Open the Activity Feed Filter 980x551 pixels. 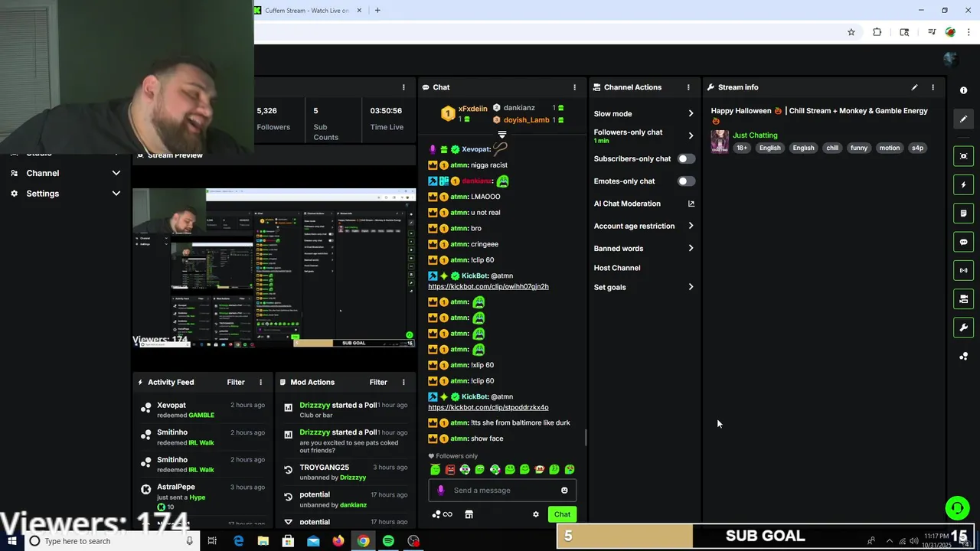click(236, 382)
